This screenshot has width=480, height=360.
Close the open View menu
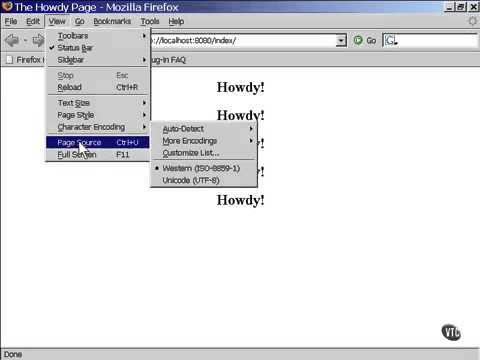[57, 21]
